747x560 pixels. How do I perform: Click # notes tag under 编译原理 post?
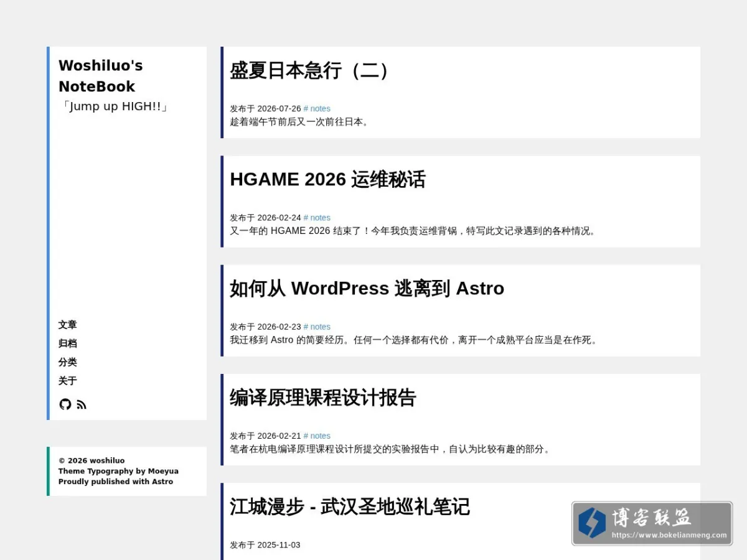click(317, 436)
